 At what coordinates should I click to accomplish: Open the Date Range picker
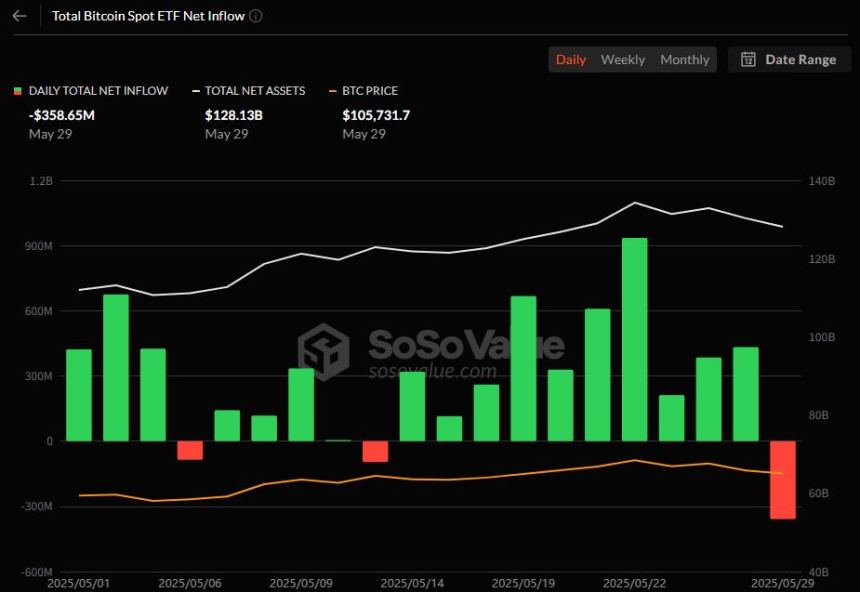tap(789, 59)
